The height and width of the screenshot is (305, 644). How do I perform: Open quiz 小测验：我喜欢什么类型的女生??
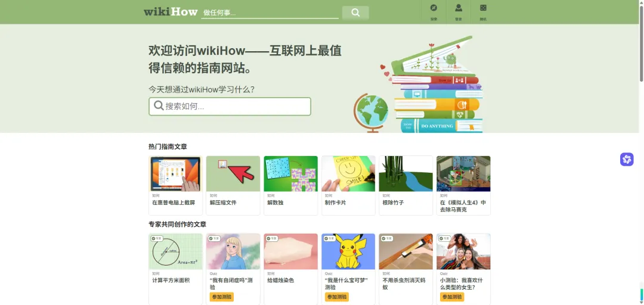coord(461,284)
